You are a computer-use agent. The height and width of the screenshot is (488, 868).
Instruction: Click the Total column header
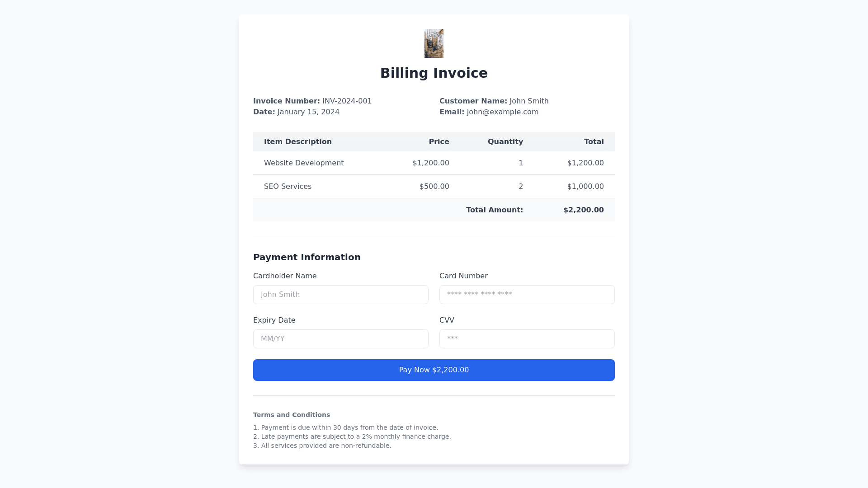point(594,142)
